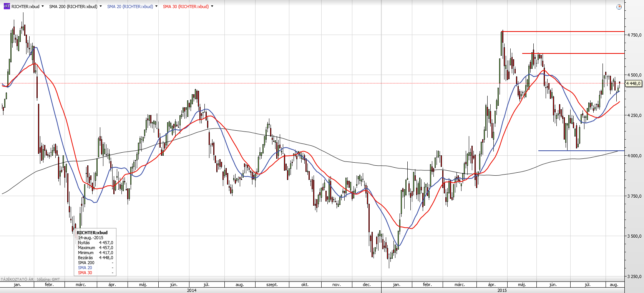Screen dimensions: 644x293
Task: Open the RICHTER:xbud instrument dropdown arrow
Action: pos(42,7)
